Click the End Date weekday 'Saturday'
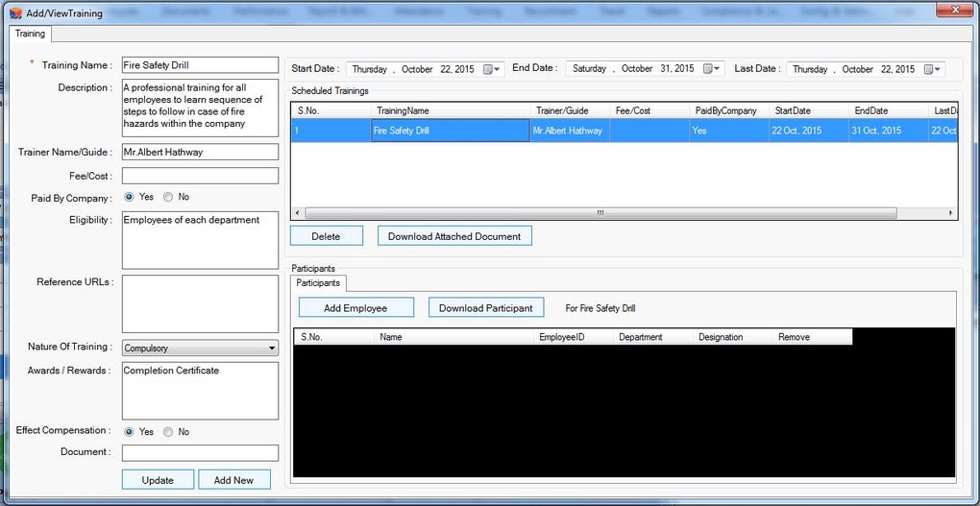 tap(589, 69)
